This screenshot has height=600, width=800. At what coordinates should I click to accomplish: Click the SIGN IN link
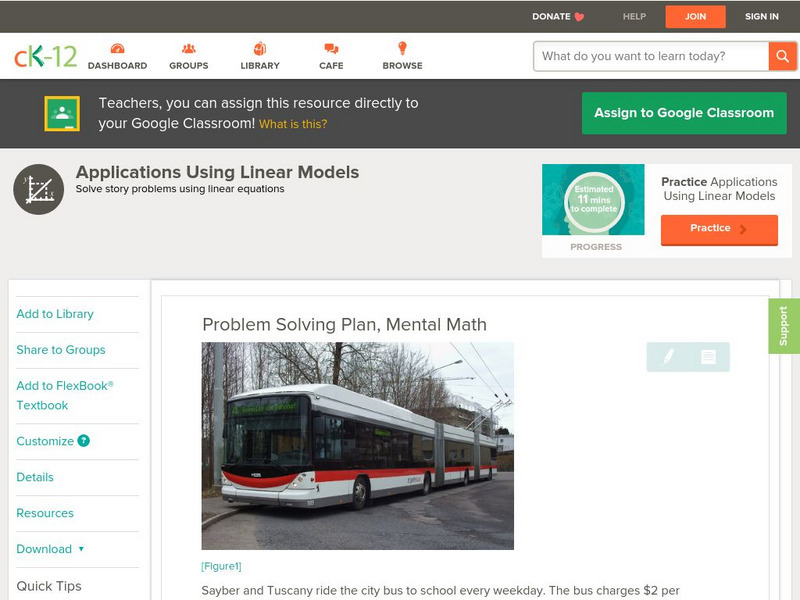[x=762, y=16]
